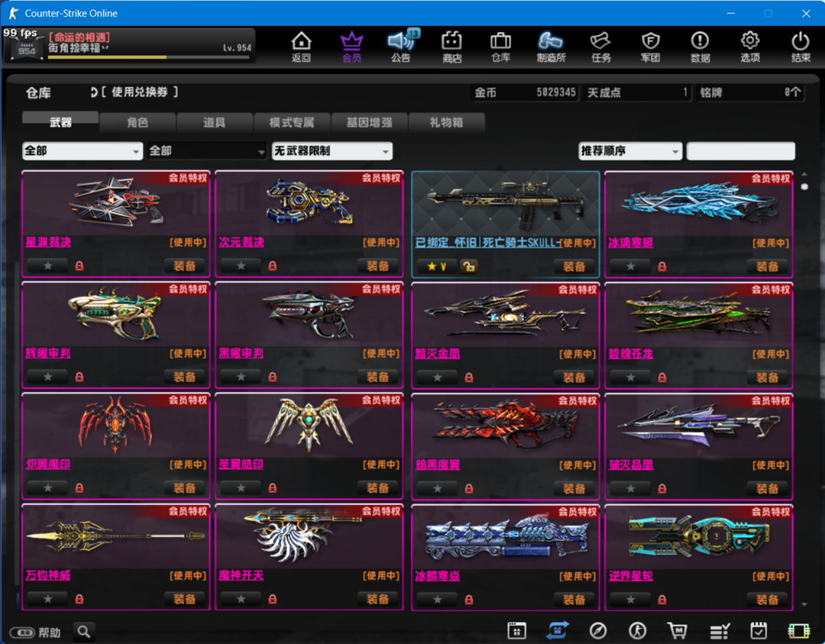Open the 会员 crown icon

pos(351,47)
